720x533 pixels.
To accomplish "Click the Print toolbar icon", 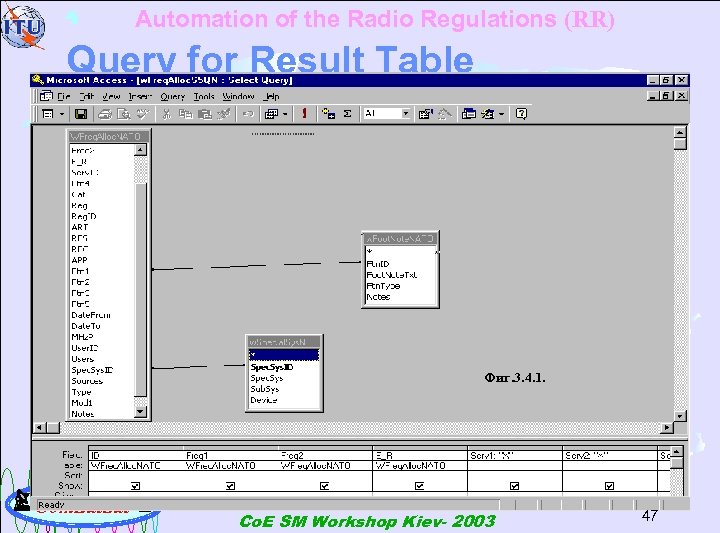I will click(105, 113).
